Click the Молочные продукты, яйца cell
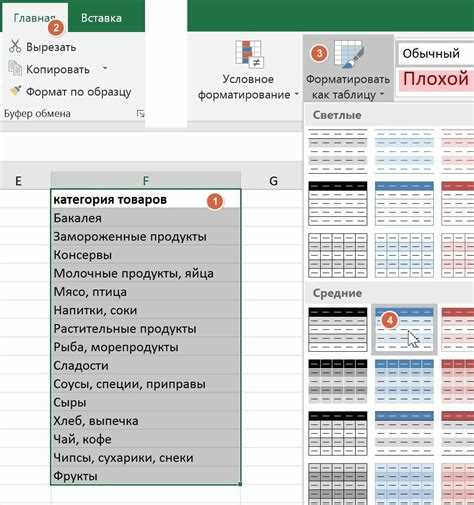This screenshot has width=474, height=505. tap(146, 273)
